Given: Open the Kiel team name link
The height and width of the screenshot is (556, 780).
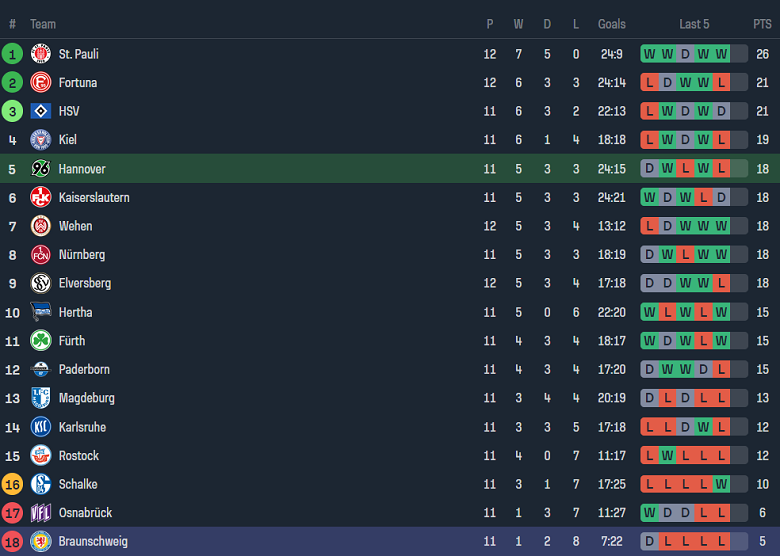Looking at the screenshot, I should click(x=67, y=140).
